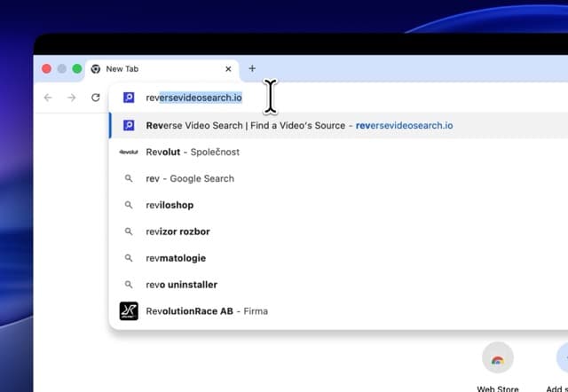Select RevolutionRace AB - Firma suggestion
The width and height of the screenshot is (568, 392).
click(339, 311)
